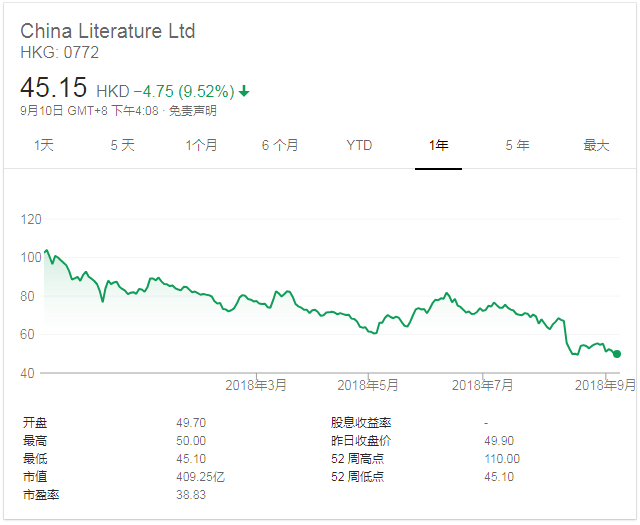Select the 1年 tab

click(x=438, y=145)
